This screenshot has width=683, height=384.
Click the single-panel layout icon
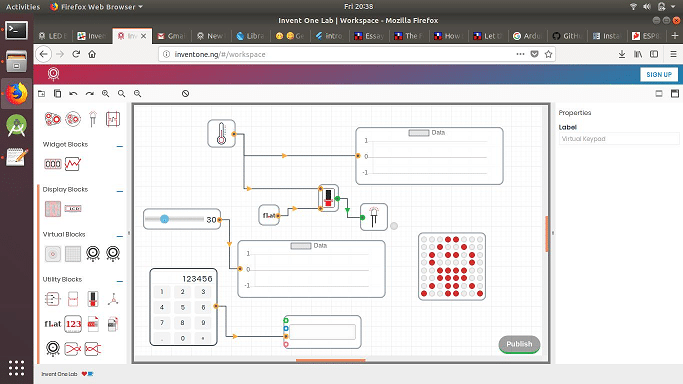659,94
